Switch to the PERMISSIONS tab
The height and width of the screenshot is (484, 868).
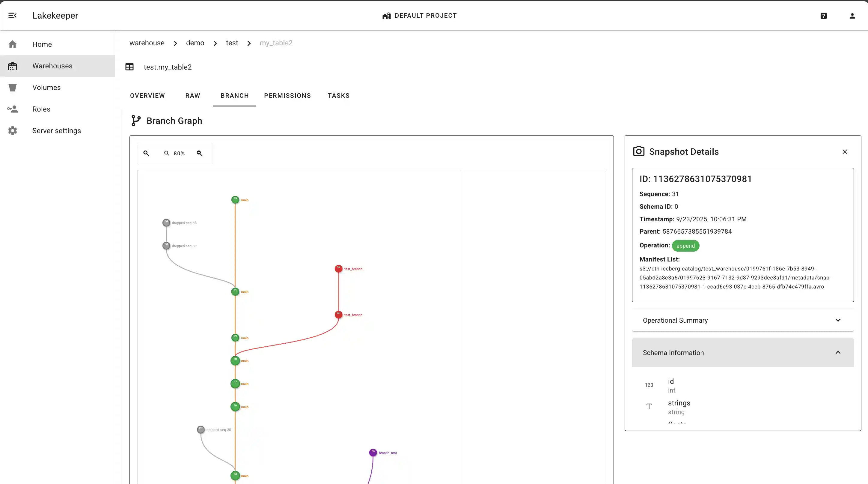(287, 96)
